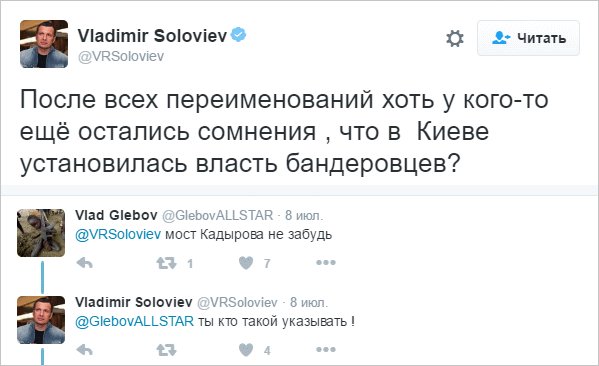Screen dimensions: 599x366
Task: Click the Читать follow button
Action: pos(528,38)
